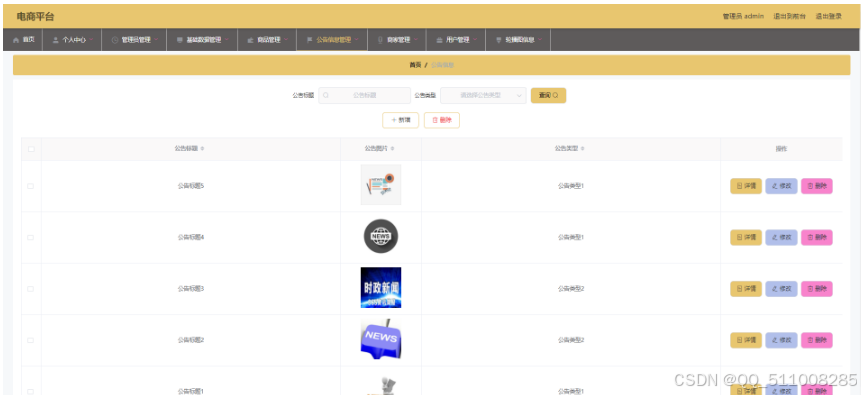Click 退出到前台 in the header
The height and width of the screenshot is (395, 861).
[x=790, y=16]
